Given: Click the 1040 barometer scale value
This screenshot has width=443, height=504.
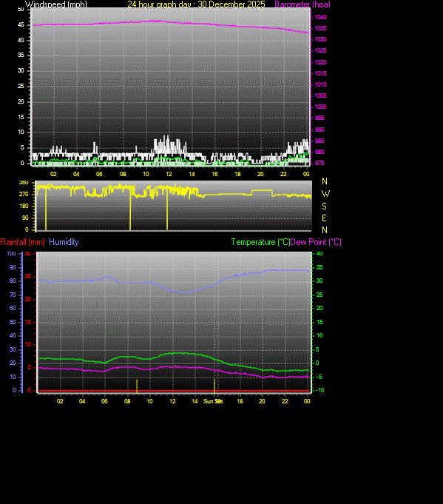Looking at the screenshot, I should click(x=320, y=17).
